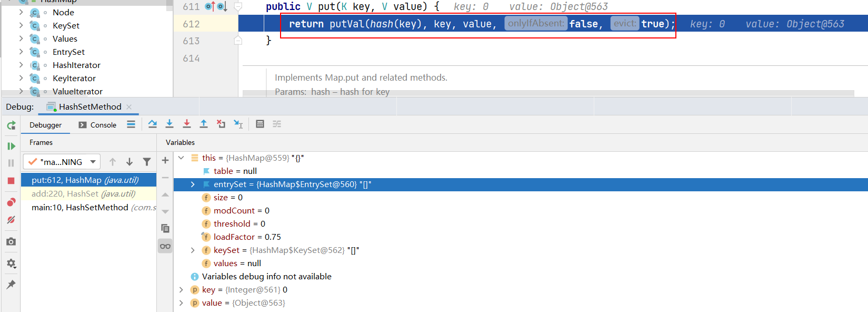Select frame put:612, HashMap
868x312 pixels.
[88, 180]
